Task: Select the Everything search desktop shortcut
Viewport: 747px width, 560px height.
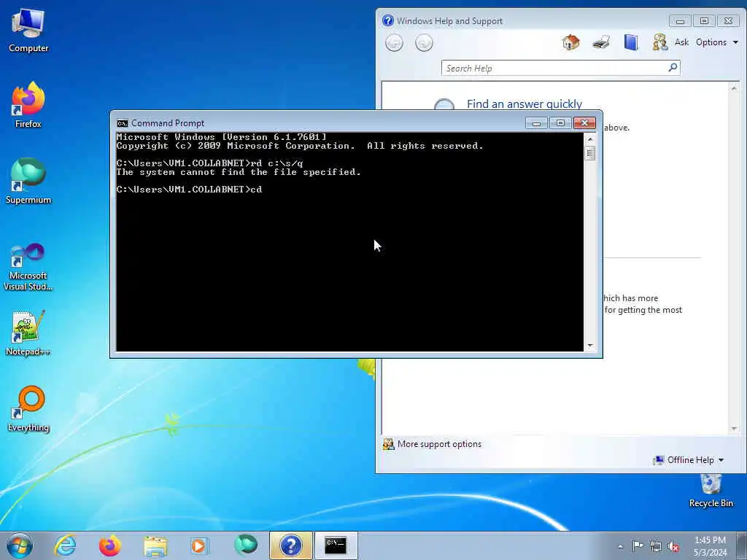Action: [28, 409]
